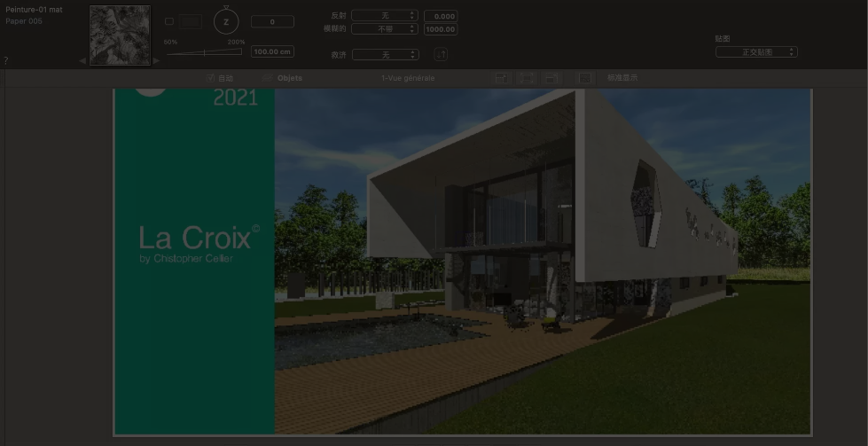Click the Peinture-01 mat material name
This screenshot has width=868, height=446.
click(34, 10)
